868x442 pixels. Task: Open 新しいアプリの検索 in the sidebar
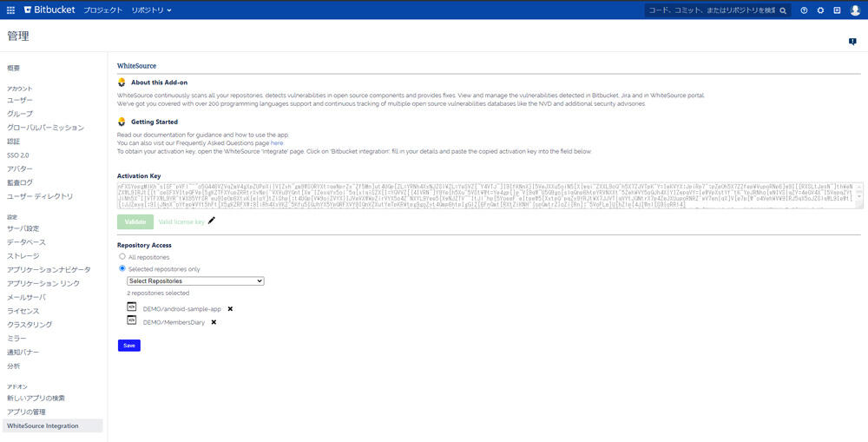[36, 399]
